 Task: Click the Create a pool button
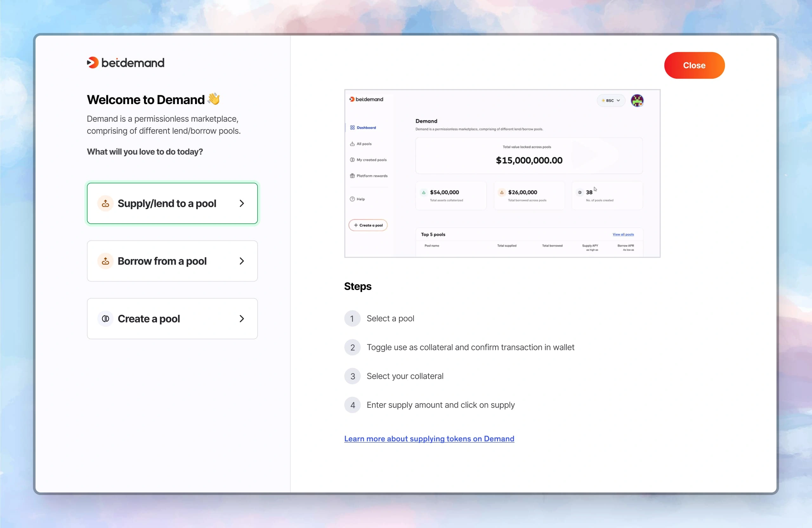coord(172,319)
